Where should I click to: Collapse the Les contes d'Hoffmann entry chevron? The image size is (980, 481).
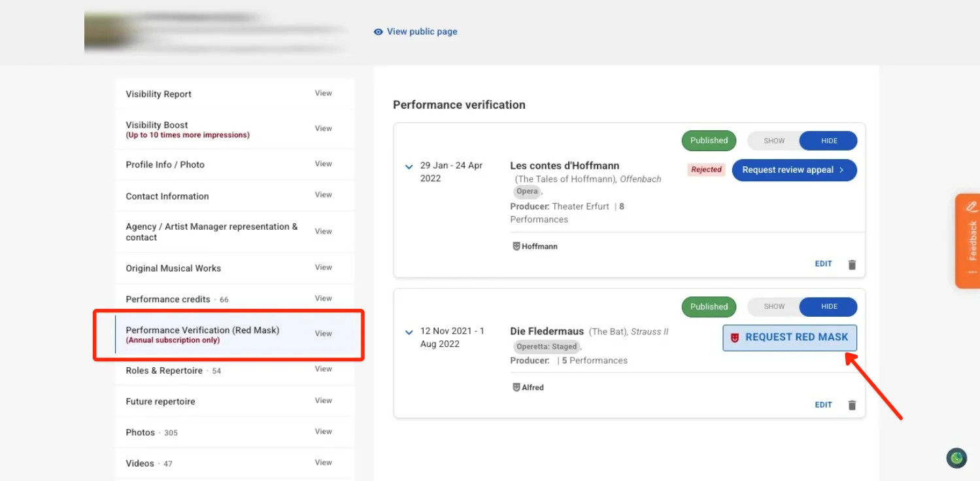pyautogui.click(x=409, y=167)
